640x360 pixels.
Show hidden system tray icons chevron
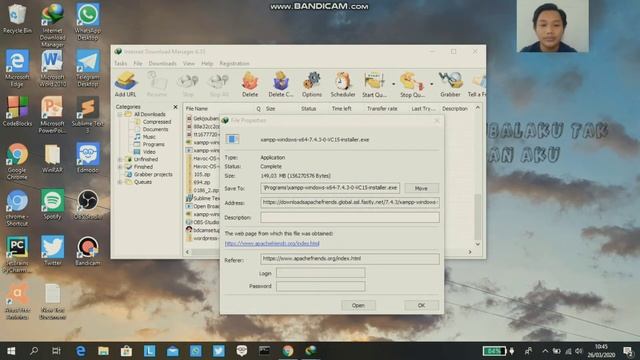pyautogui.click(x=545, y=351)
